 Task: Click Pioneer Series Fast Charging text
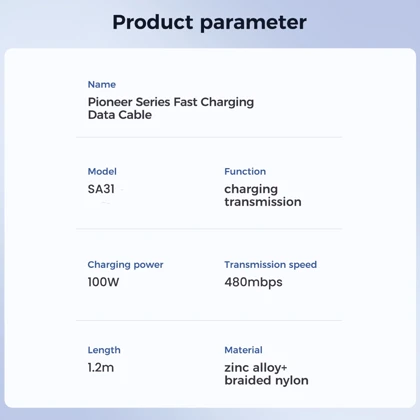(171, 102)
